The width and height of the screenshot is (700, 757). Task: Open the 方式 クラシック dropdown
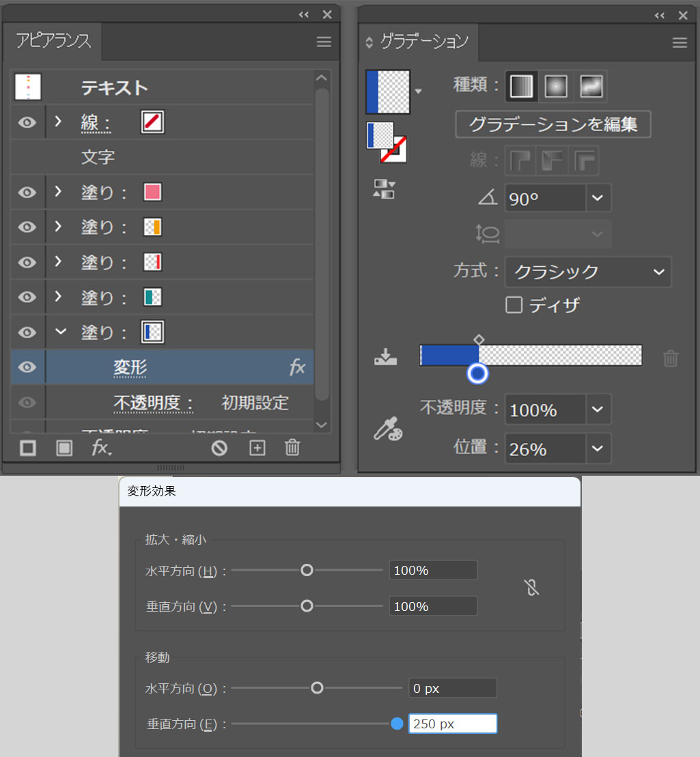click(x=658, y=272)
